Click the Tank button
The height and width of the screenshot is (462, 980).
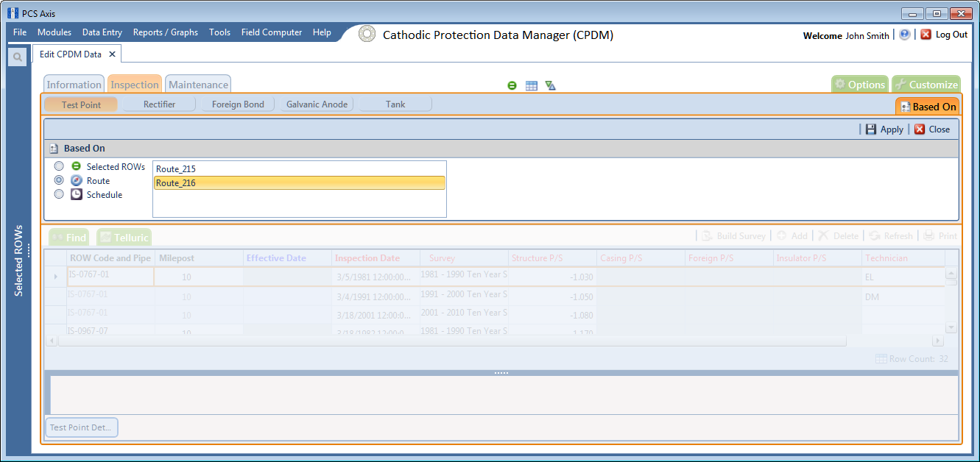[395, 104]
